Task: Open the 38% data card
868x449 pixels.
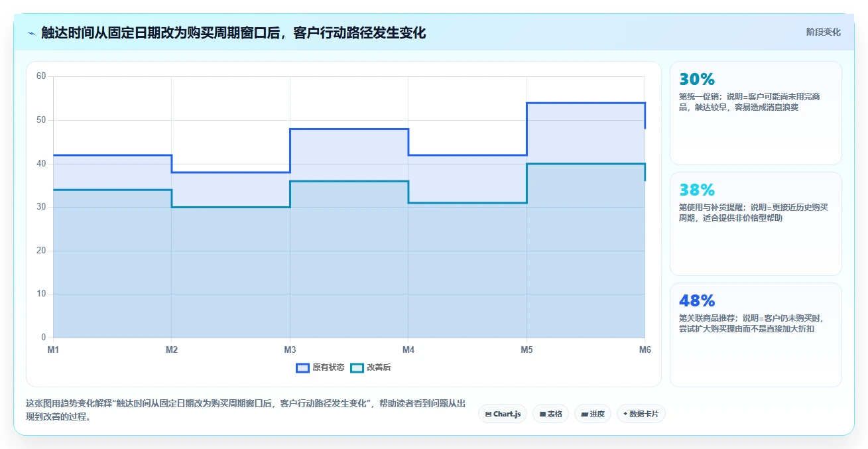Action: click(x=756, y=224)
